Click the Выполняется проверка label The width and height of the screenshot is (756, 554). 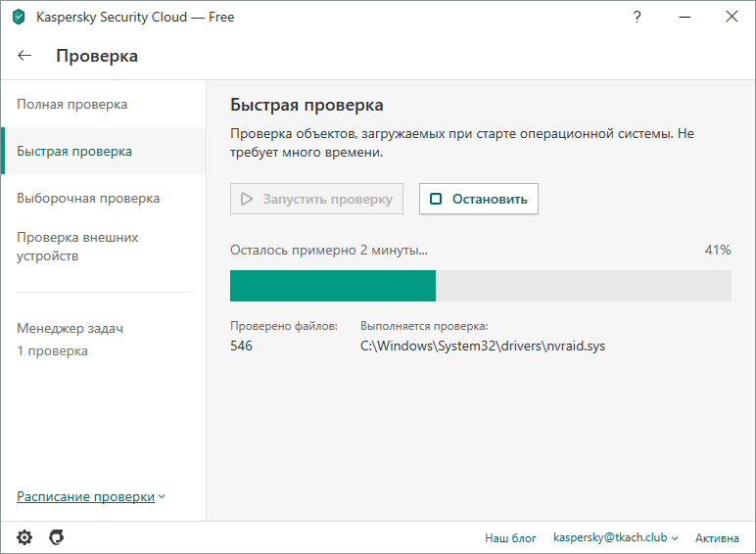[424, 326]
